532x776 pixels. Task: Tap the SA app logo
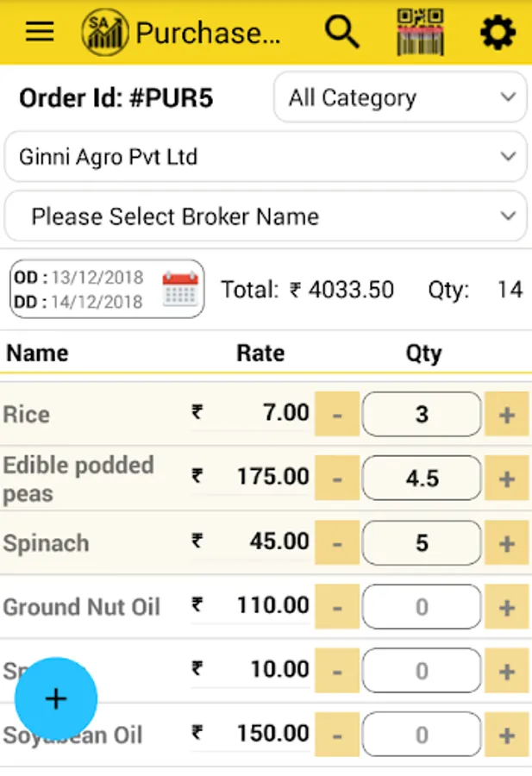click(104, 33)
